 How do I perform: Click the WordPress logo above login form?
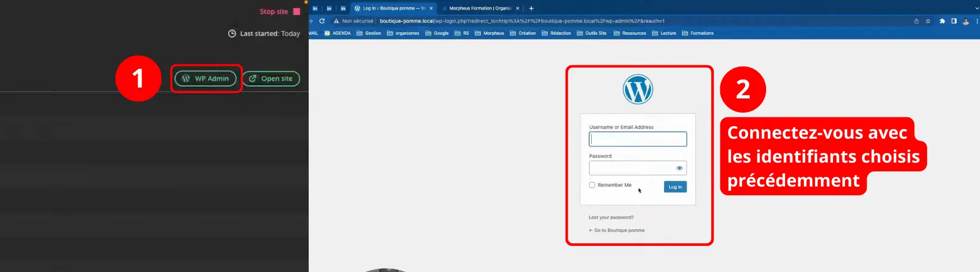click(638, 89)
